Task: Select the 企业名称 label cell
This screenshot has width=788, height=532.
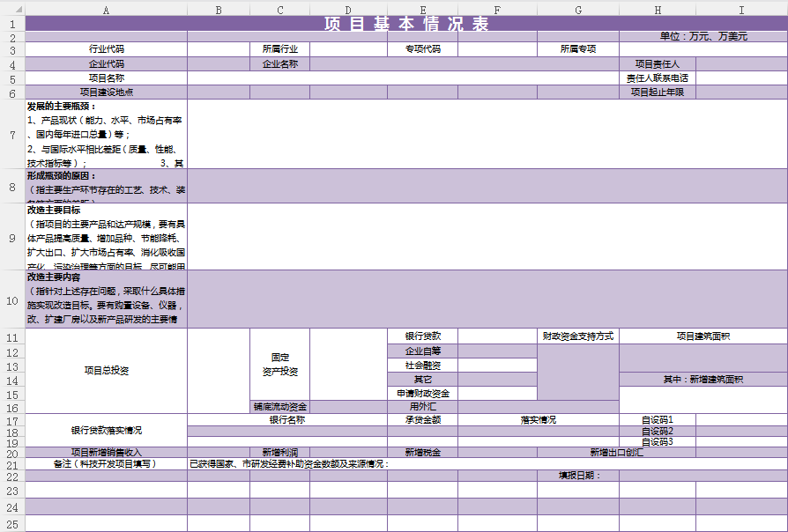Action: pos(279,64)
